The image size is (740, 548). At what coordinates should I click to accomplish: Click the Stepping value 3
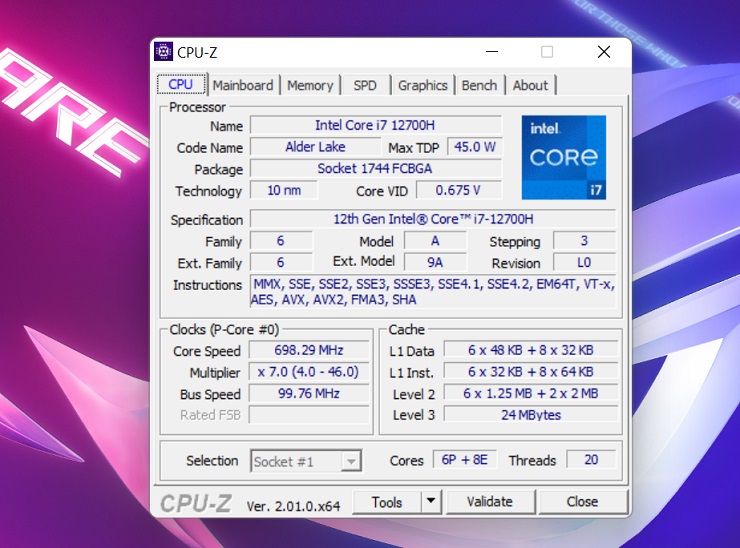[x=584, y=241]
